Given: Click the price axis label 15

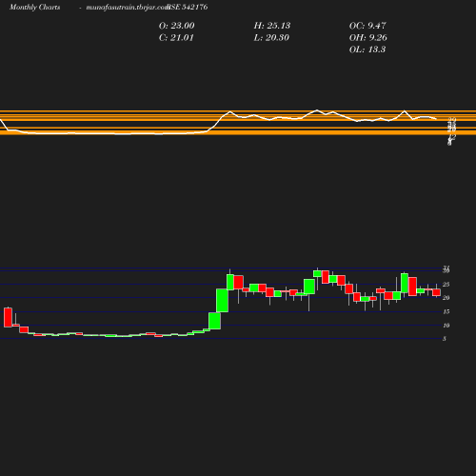Looking at the screenshot, I should (446, 311).
